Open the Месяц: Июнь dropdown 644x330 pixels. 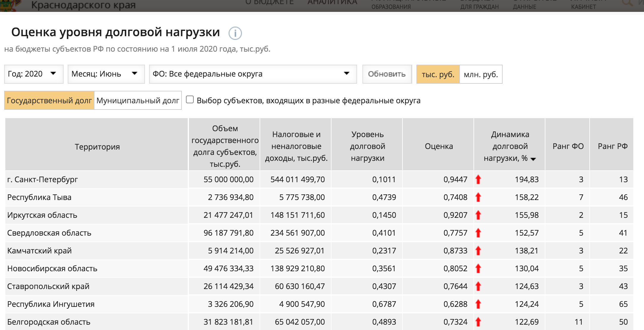click(106, 74)
